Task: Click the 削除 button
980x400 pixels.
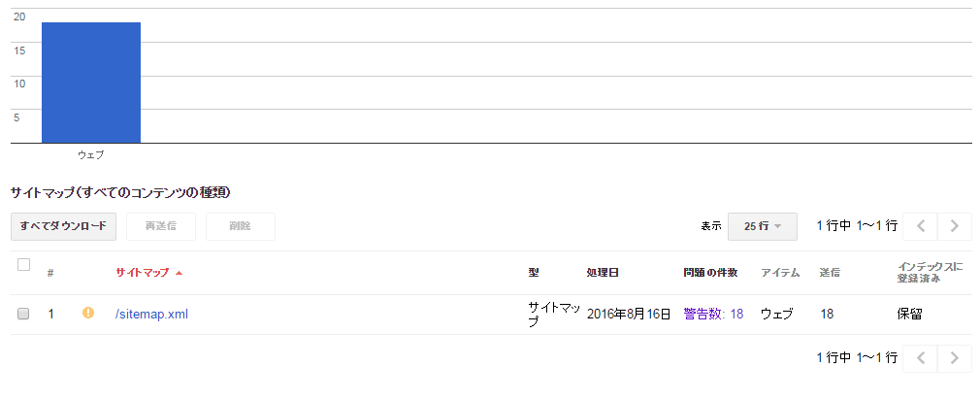Action: (241, 226)
